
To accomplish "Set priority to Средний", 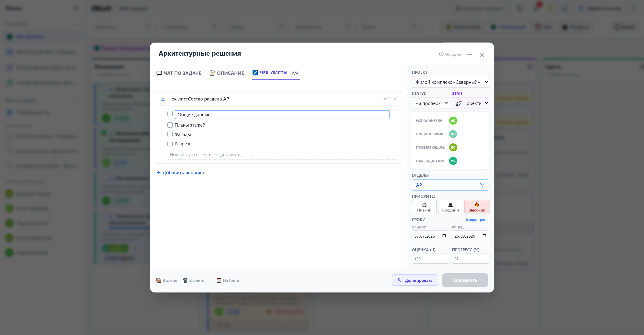I will pyautogui.click(x=450, y=207).
